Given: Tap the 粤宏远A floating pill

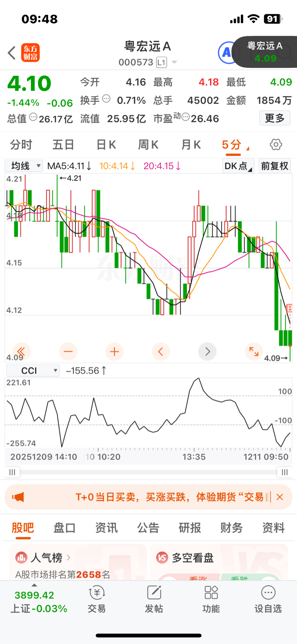Looking at the screenshot, I should click(265, 52).
